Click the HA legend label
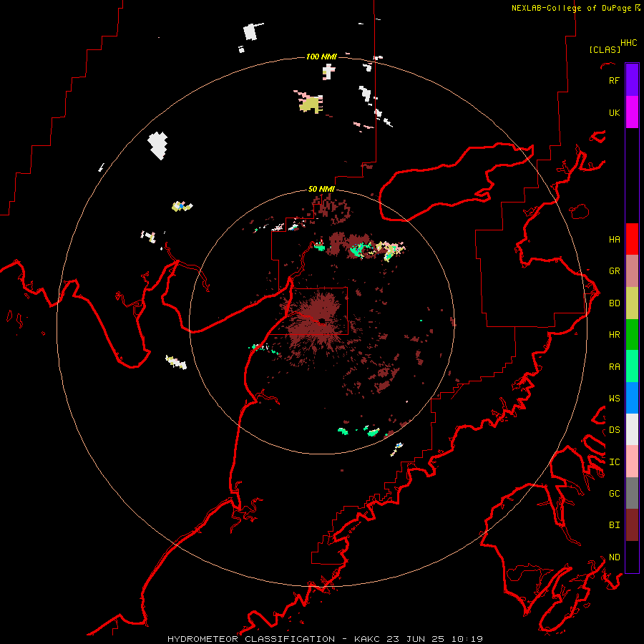The height and width of the screenshot is (644, 644). click(x=614, y=239)
